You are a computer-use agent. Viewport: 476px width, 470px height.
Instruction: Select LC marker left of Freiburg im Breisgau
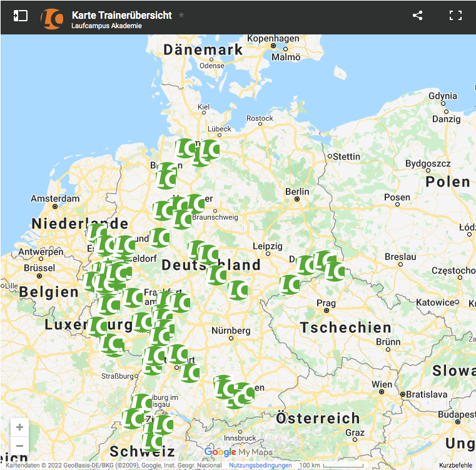(142, 404)
